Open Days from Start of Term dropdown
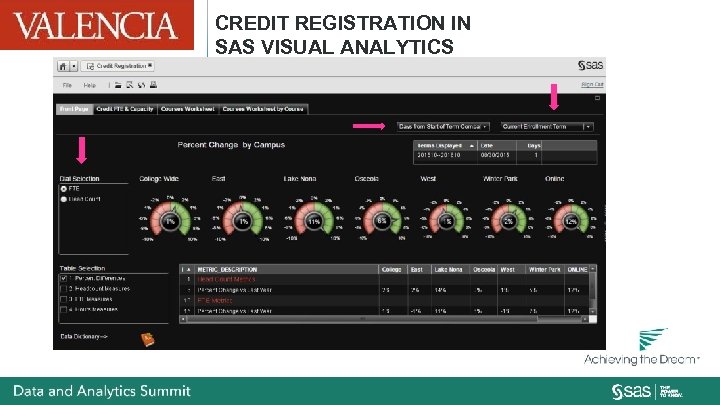 coord(443,126)
